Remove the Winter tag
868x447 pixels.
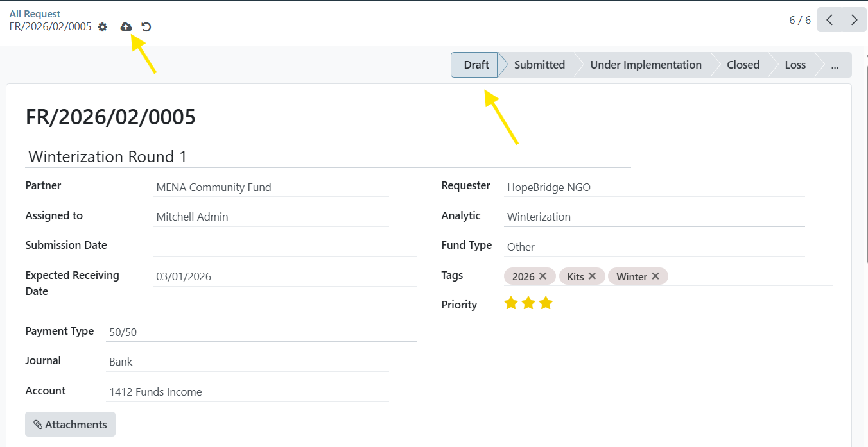655,276
